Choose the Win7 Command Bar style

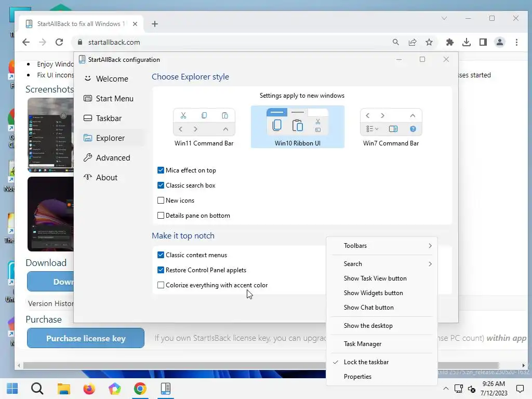[x=391, y=127]
